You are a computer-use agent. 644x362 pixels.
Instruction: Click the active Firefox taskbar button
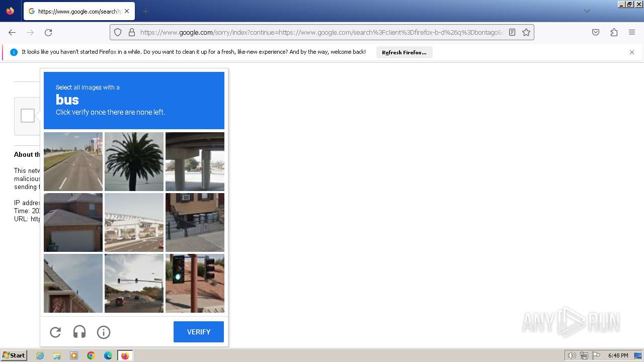pyautogui.click(x=125, y=355)
